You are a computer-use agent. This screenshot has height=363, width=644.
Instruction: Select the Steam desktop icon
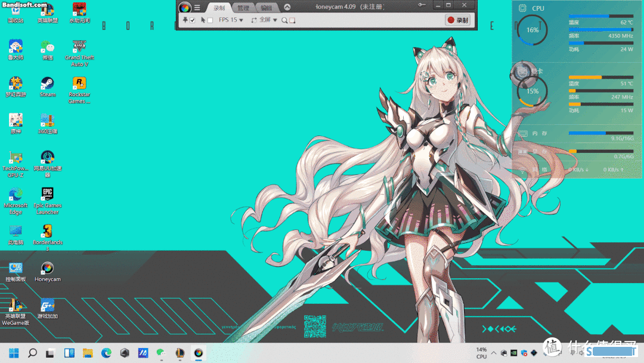[48, 87]
